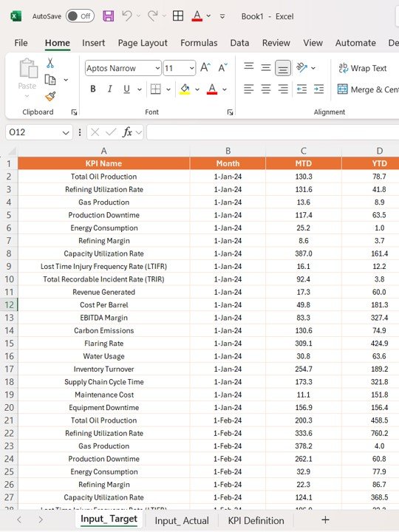
Task: Open underline style dropdown
Action: click(x=140, y=89)
